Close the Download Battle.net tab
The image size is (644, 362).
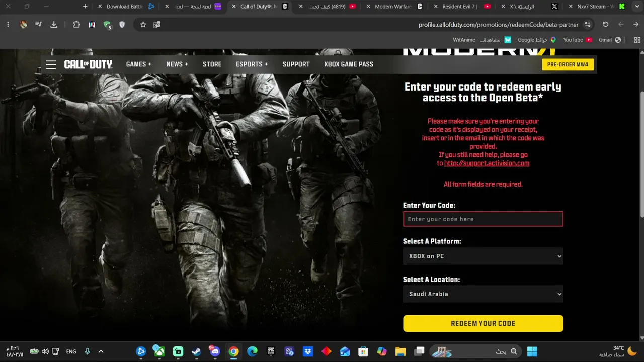click(x=100, y=7)
